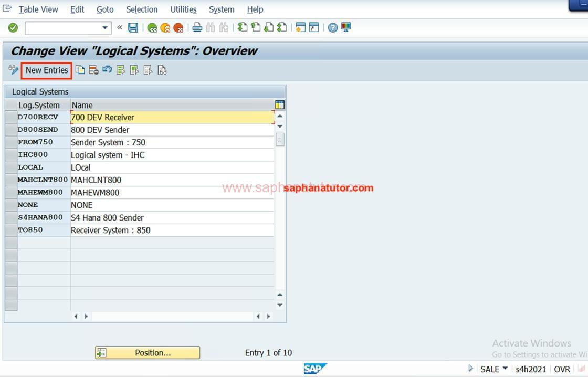Open the blue Help question mark icon

(x=333, y=28)
